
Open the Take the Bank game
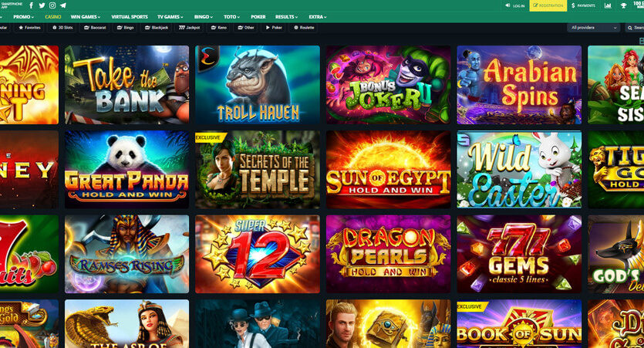[x=127, y=85]
